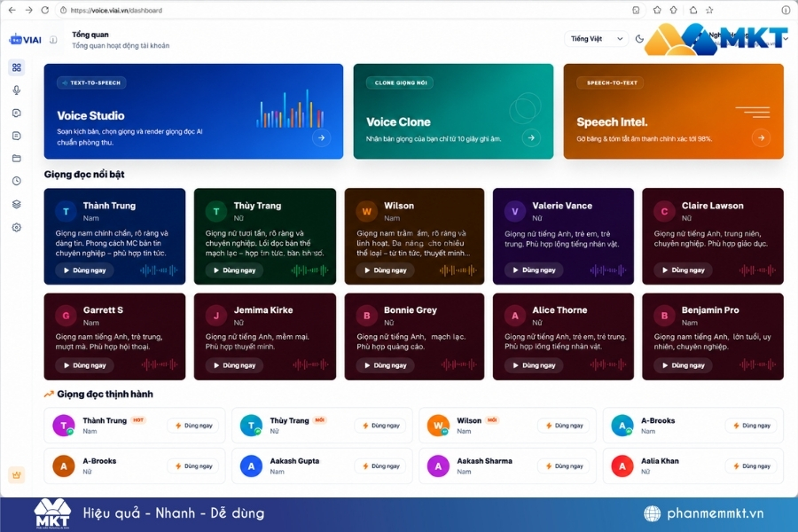Click Dùng ngay on Thùy Trang featured card
This screenshot has width=798, height=532.
click(235, 270)
